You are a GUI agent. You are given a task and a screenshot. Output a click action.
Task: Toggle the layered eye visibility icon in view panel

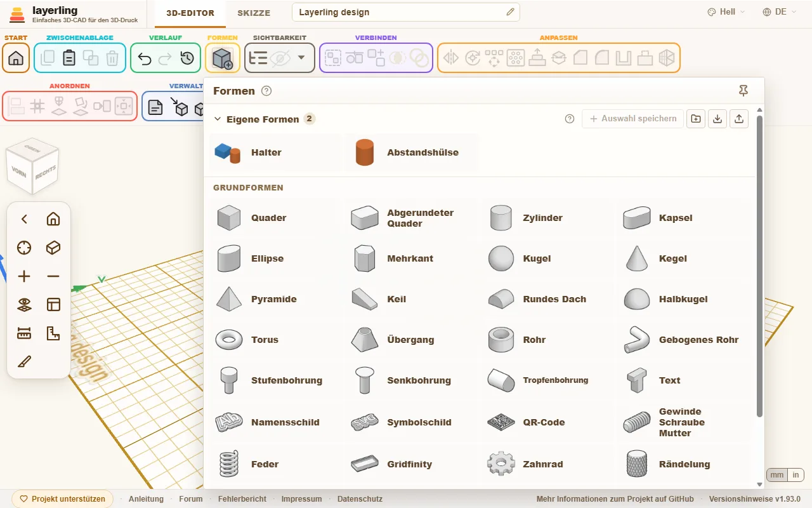24,305
